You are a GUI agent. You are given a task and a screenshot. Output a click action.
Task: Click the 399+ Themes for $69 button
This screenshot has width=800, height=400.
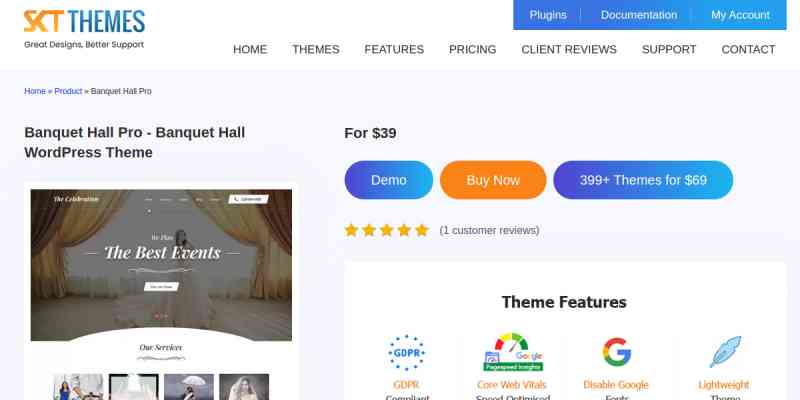pos(643,180)
